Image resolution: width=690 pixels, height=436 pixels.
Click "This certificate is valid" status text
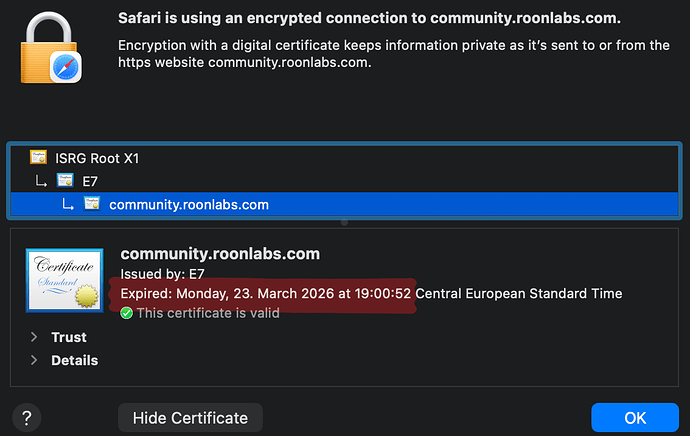[208, 313]
